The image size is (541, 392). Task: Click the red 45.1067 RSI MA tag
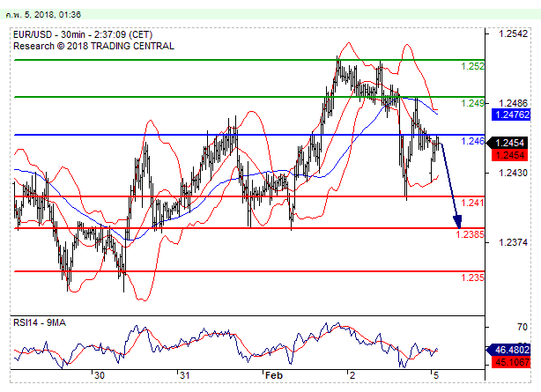511,362
